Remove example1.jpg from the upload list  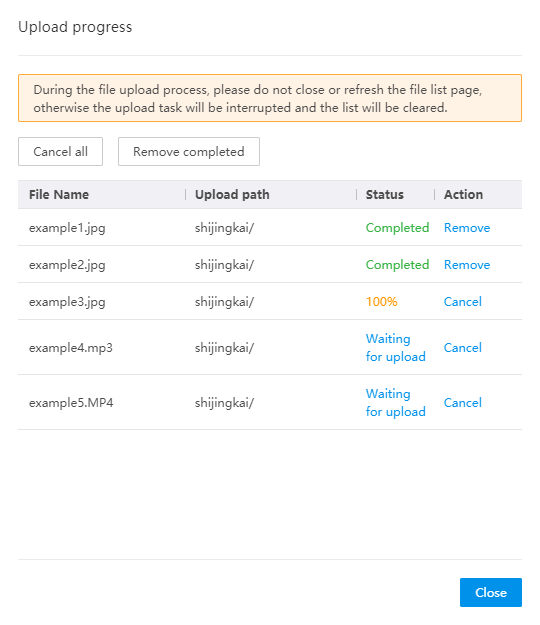point(467,228)
